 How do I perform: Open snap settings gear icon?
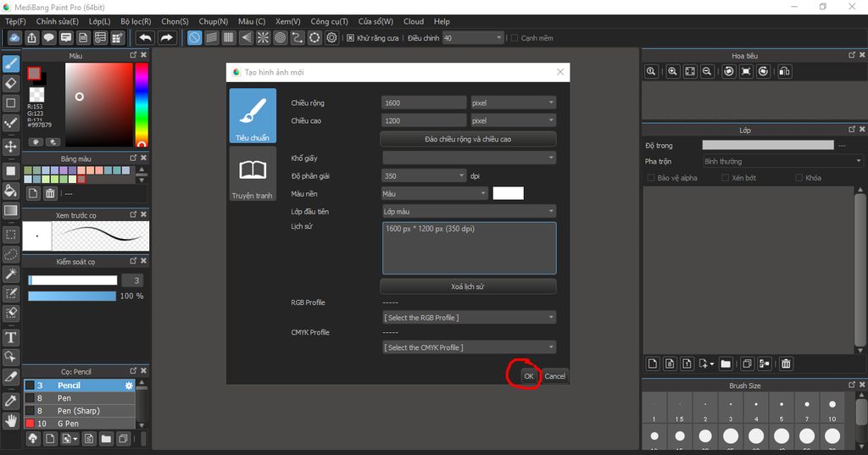coord(331,37)
